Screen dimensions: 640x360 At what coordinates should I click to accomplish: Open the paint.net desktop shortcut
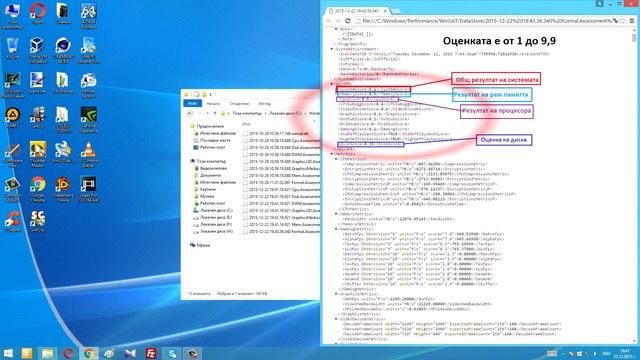click(38, 83)
